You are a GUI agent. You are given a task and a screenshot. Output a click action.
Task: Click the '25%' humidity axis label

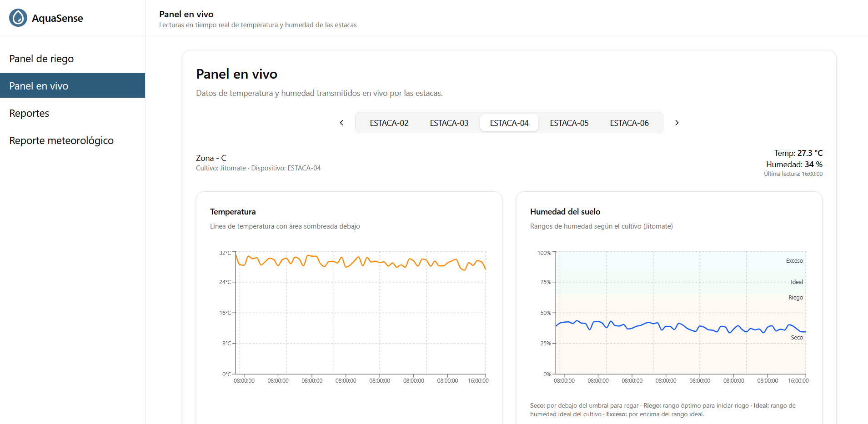(546, 344)
